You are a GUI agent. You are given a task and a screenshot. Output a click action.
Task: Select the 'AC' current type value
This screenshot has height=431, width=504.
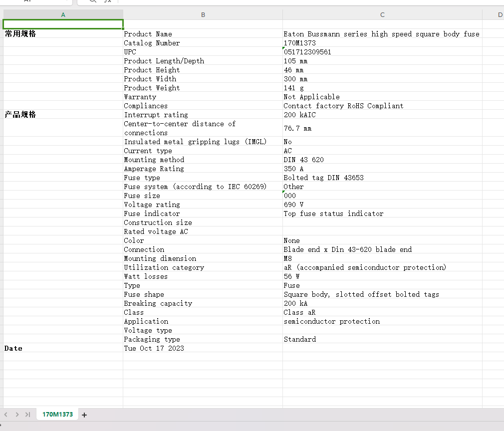click(x=382, y=151)
